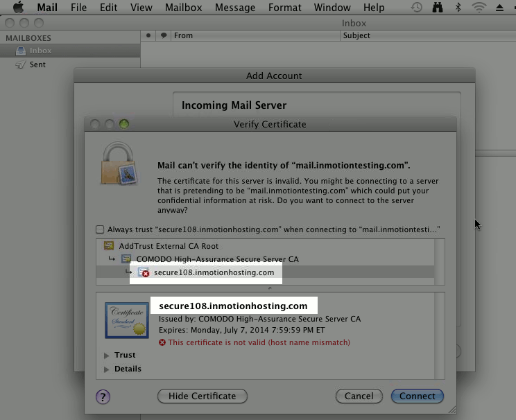516x420 pixels.
Task: Enable Always trust secure108.inmotionhosting.com checkbox
Action: click(x=100, y=229)
